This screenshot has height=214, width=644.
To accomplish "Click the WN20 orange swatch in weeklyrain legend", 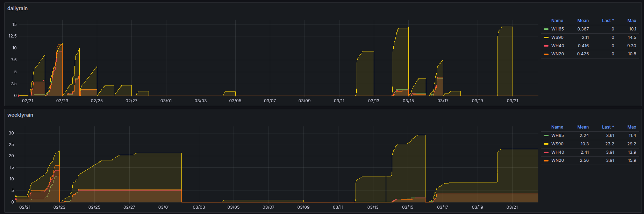I will pyautogui.click(x=546, y=160).
